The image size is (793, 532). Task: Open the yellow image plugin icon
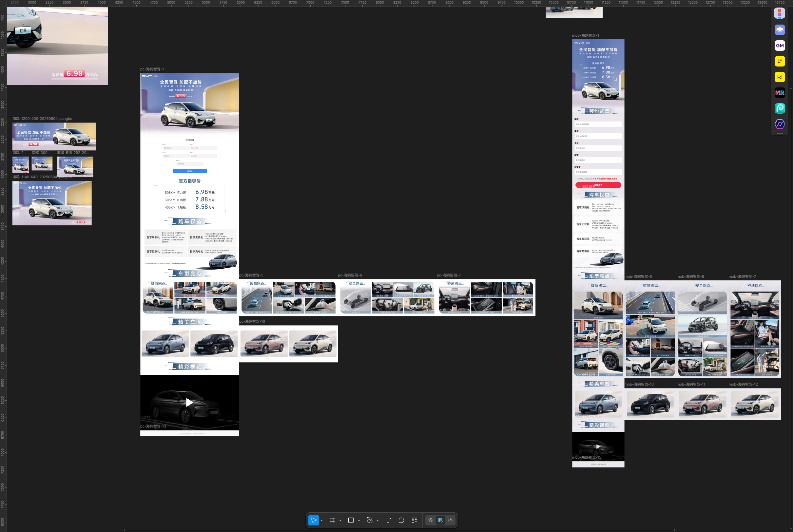pos(780,77)
